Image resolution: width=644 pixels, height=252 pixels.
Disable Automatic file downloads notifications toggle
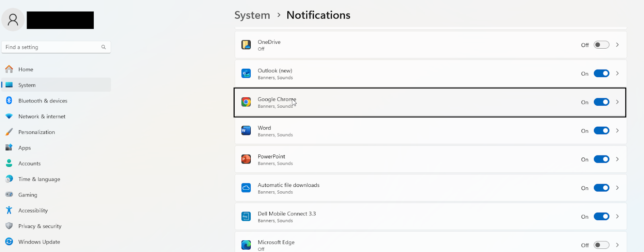pyautogui.click(x=601, y=188)
